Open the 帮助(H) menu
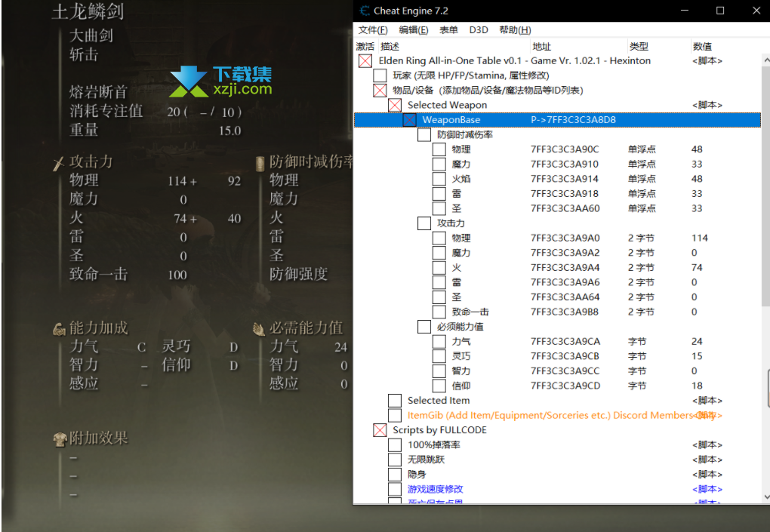770x532 pixels. click(x=515, y=30)
